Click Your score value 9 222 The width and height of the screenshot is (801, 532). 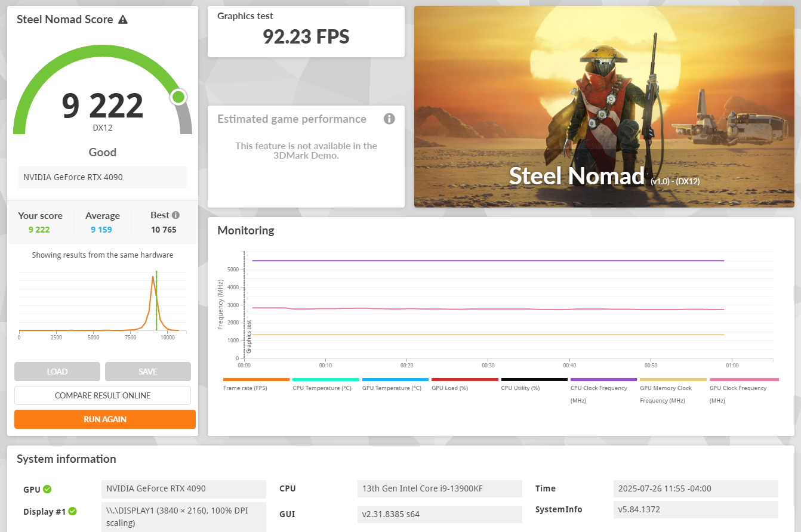39,230
